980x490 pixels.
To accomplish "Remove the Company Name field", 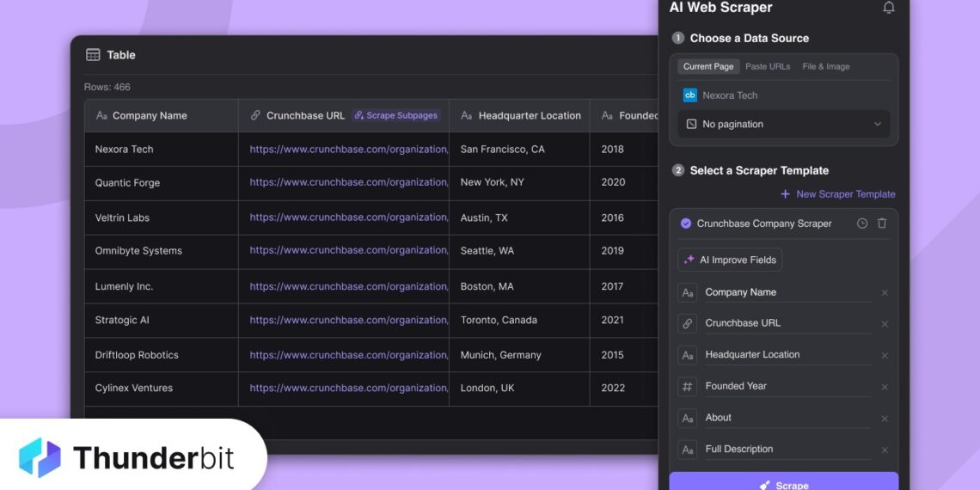I will [885, 292].
